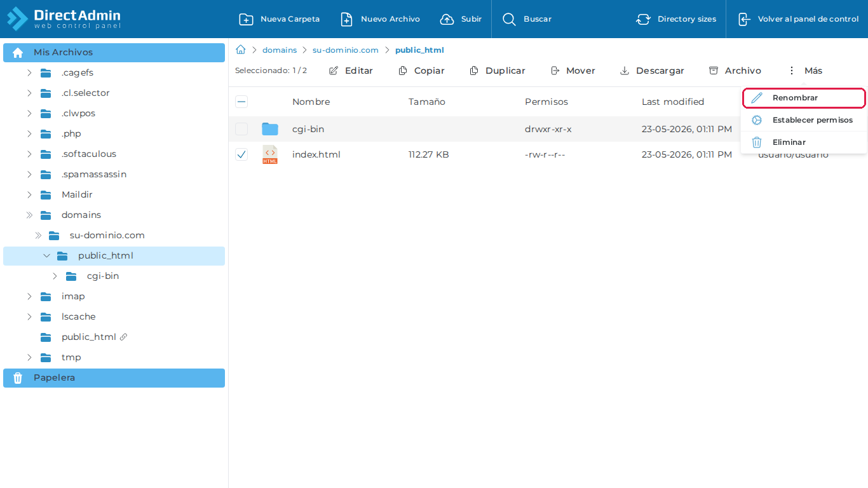Uncheck the index.html row checkbox
The width and height of the screenshot is (868, 488).
pos(241,154)
